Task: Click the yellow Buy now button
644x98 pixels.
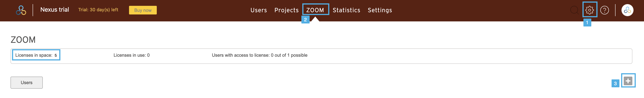Action: 143,10
